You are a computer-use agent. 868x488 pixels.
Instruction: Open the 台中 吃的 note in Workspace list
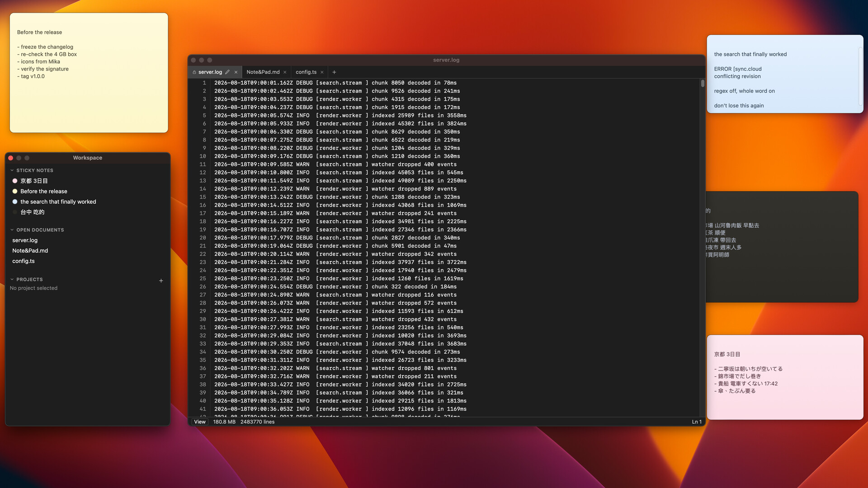[x=88, y=212]
